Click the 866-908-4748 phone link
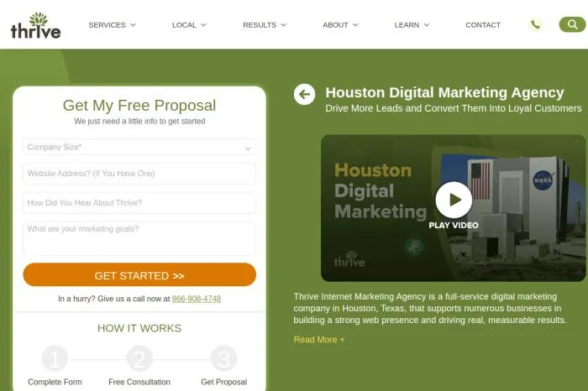This screenshot has width=588, height=391. click(196, 299)
